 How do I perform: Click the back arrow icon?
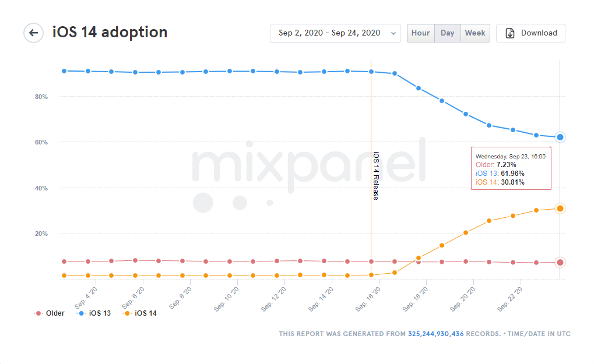(33, 33)
